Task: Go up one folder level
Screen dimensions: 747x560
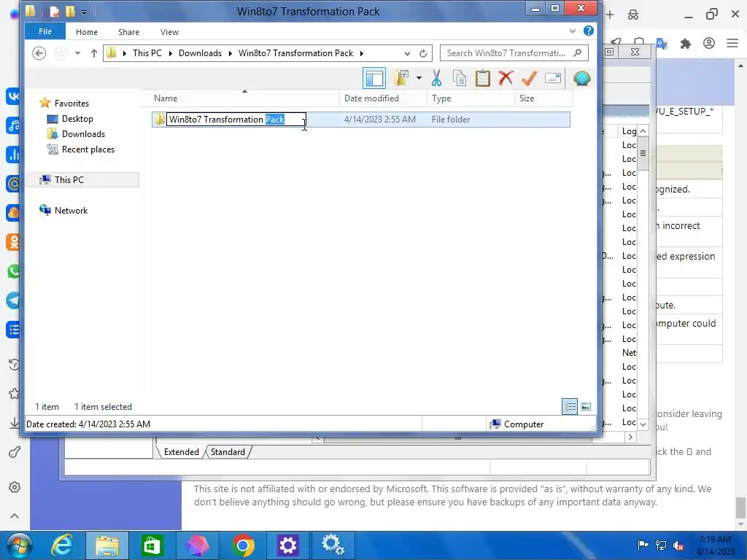Action: click(94, 52)
